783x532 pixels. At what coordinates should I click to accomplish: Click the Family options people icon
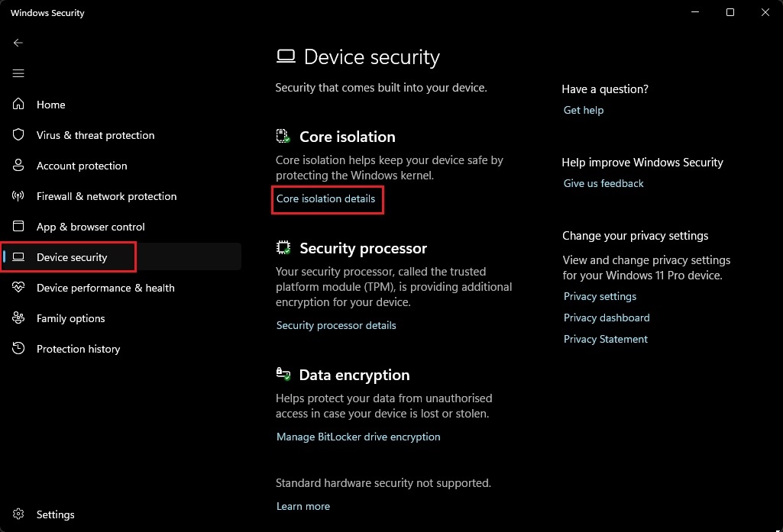coord(20,318)
